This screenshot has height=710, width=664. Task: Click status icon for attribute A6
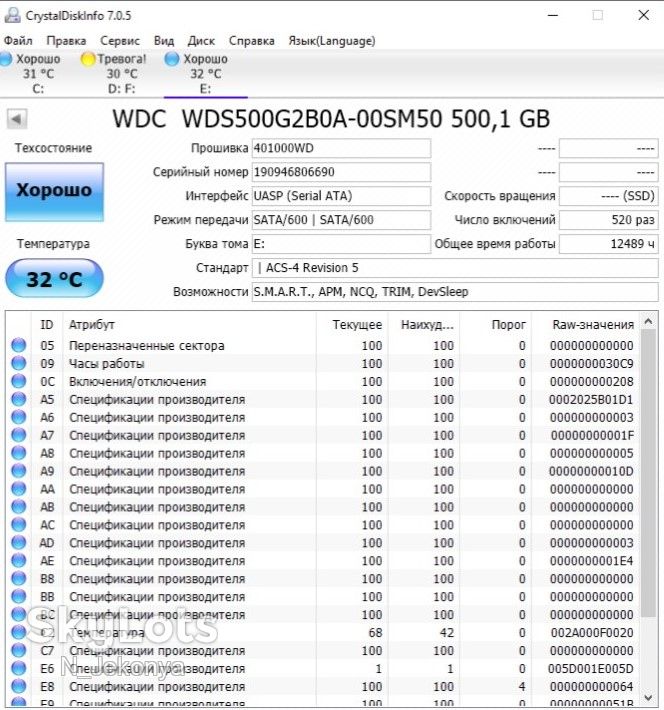[19, 417]
